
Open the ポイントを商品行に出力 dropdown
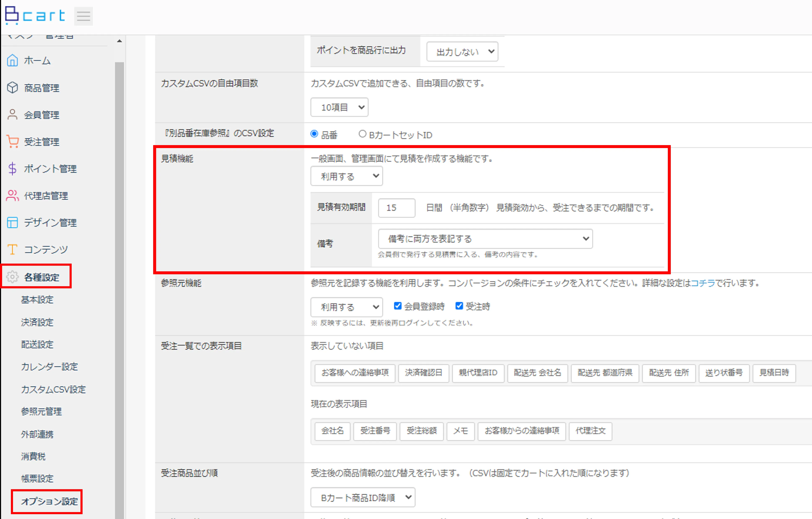pos(462,52)
